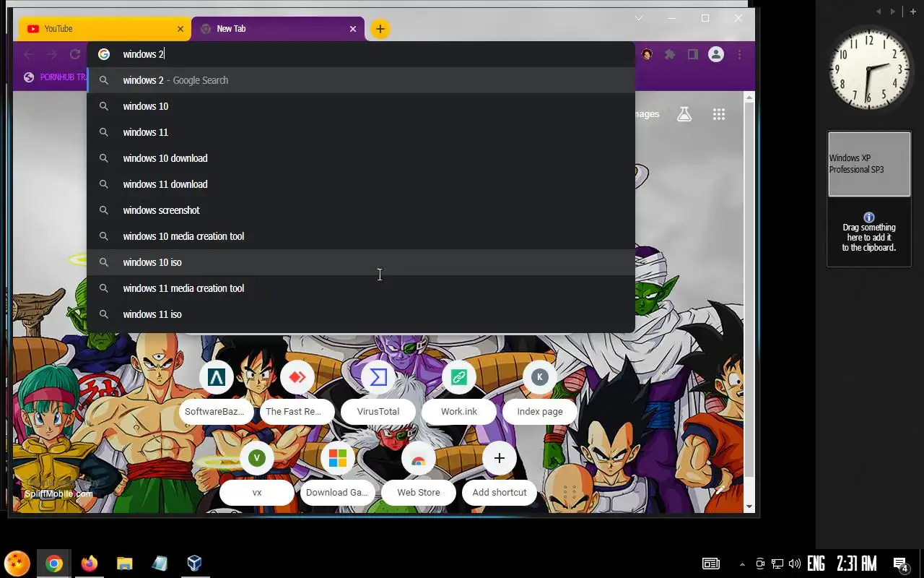Toggle the Chrome side panel icon
This screenshot has height=578, width=924.
click(693, 54)
